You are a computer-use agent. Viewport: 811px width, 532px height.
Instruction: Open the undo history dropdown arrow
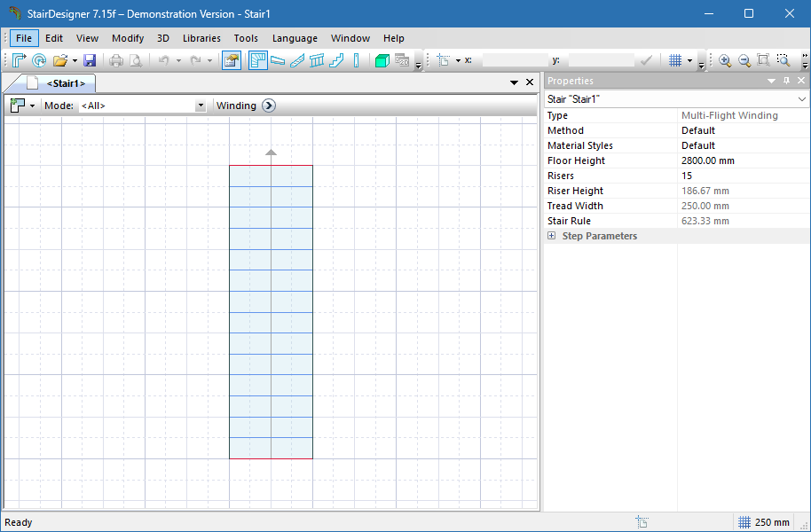pos(178,60)
